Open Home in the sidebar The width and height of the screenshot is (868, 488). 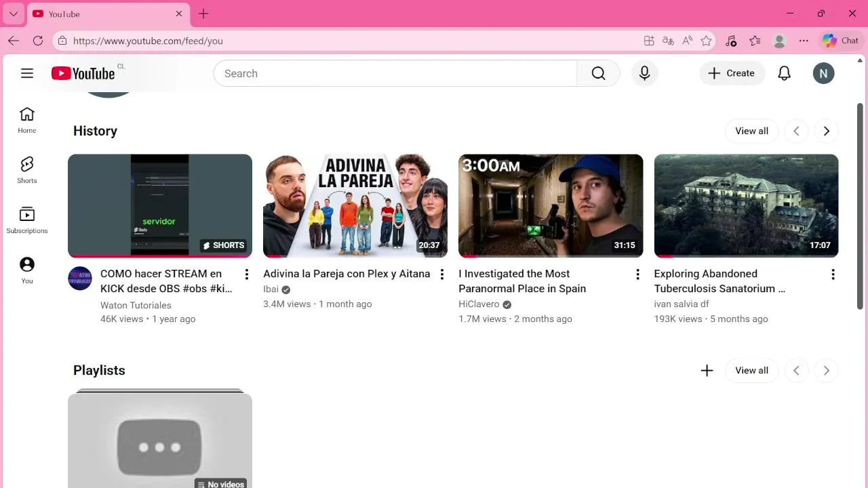click(x=27, y=121)
